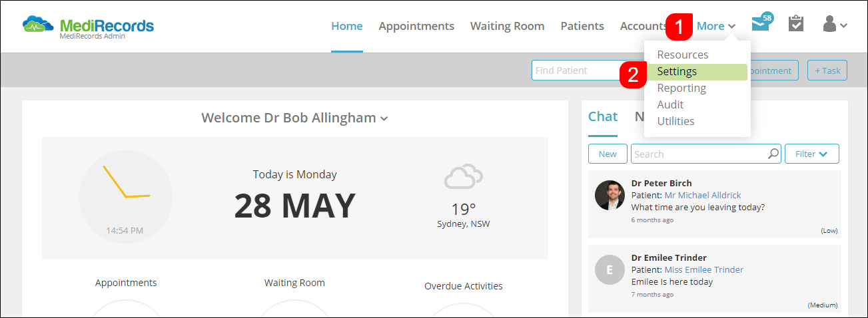The width and height of the screenshot is (868, 318).
Task: Switch to the Waiting Room tab
Action: pyautogui.click(x=507, y=26)
